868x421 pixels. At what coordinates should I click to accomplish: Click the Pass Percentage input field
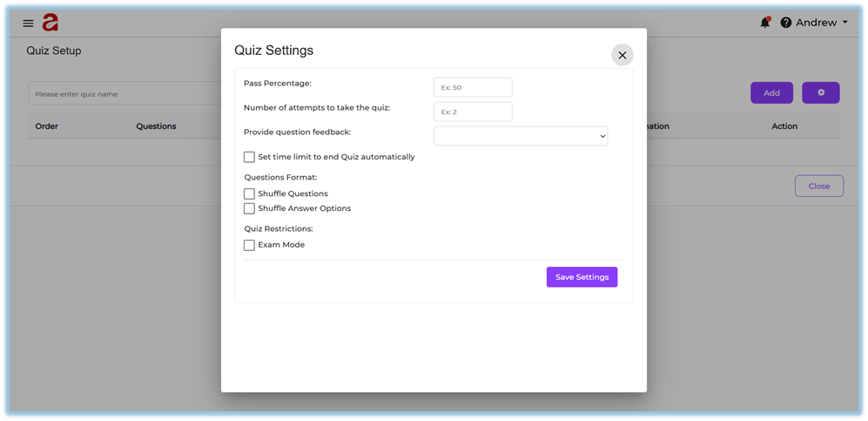473,87
